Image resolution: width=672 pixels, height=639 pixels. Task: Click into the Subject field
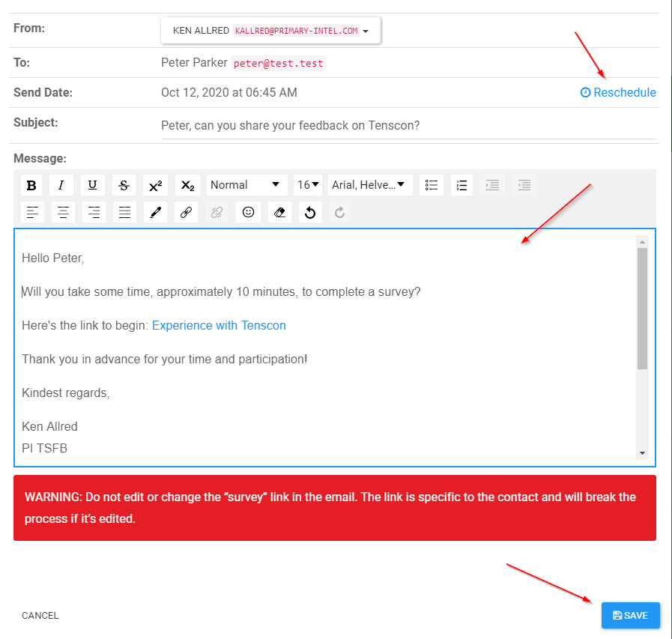(408, 126)
